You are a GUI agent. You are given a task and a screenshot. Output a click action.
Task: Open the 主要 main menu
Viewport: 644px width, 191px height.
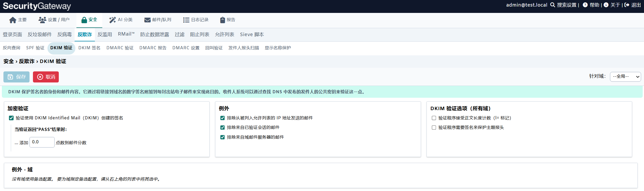[18, 20]
